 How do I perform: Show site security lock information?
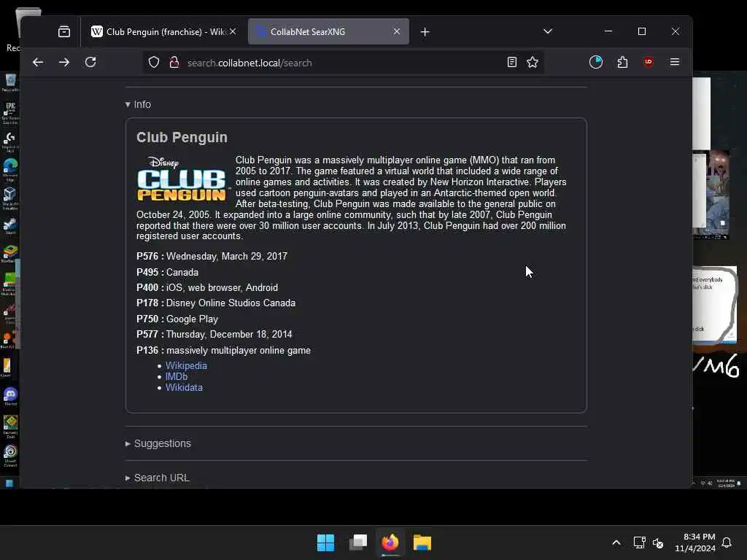(174, 63)
